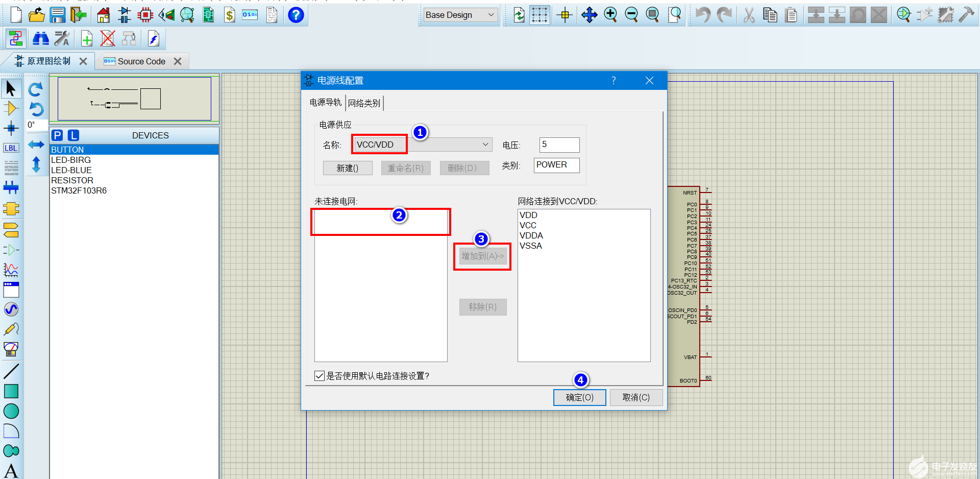Open an existing project folder
The image size is (980, 479).
point(36,15)
